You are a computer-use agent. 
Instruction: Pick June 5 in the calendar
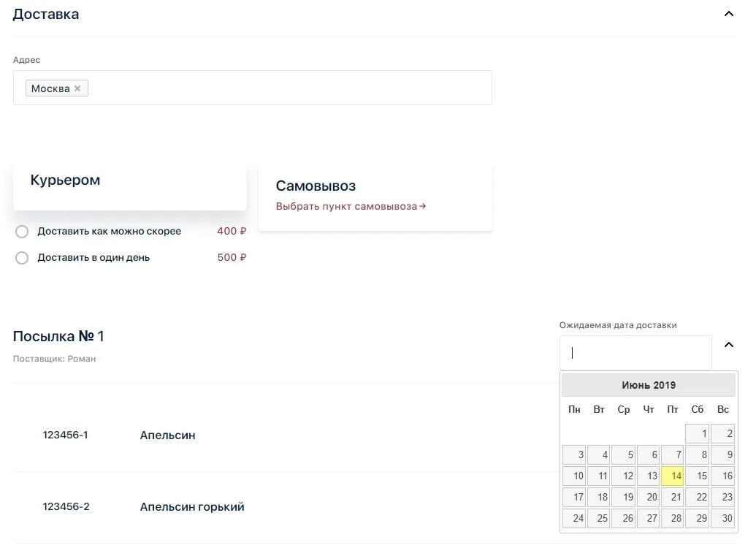coord(623,454)
